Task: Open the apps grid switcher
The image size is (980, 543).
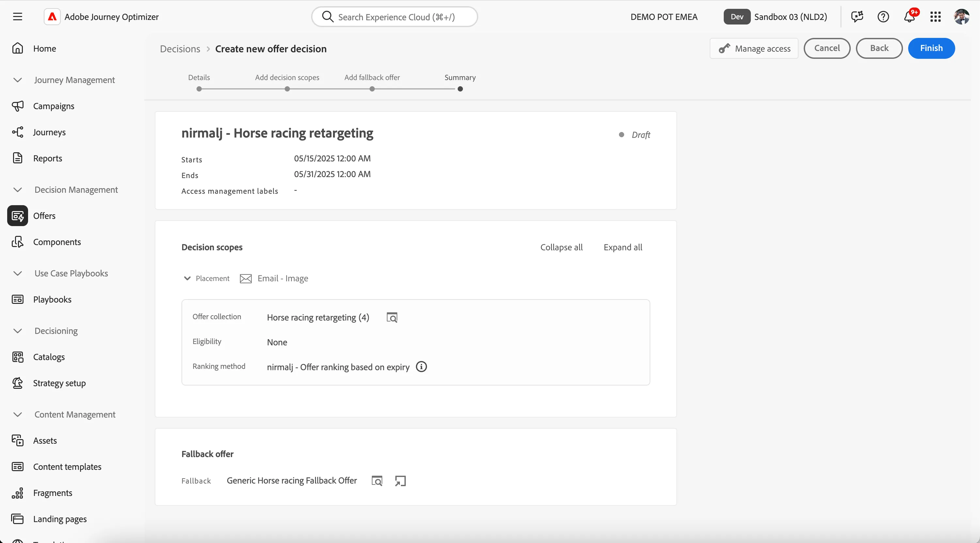Action: [936, 17]
